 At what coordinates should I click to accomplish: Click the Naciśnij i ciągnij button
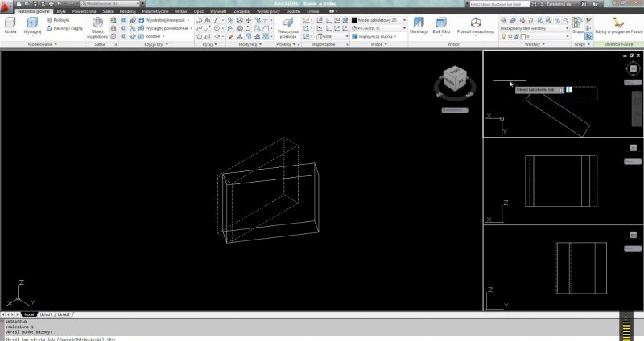pos(64,28)
